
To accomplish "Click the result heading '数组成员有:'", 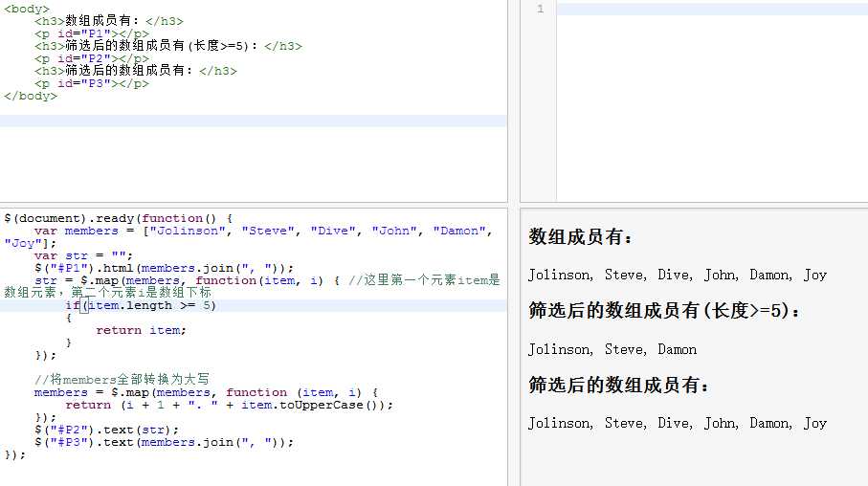I will tap(581, 237).
